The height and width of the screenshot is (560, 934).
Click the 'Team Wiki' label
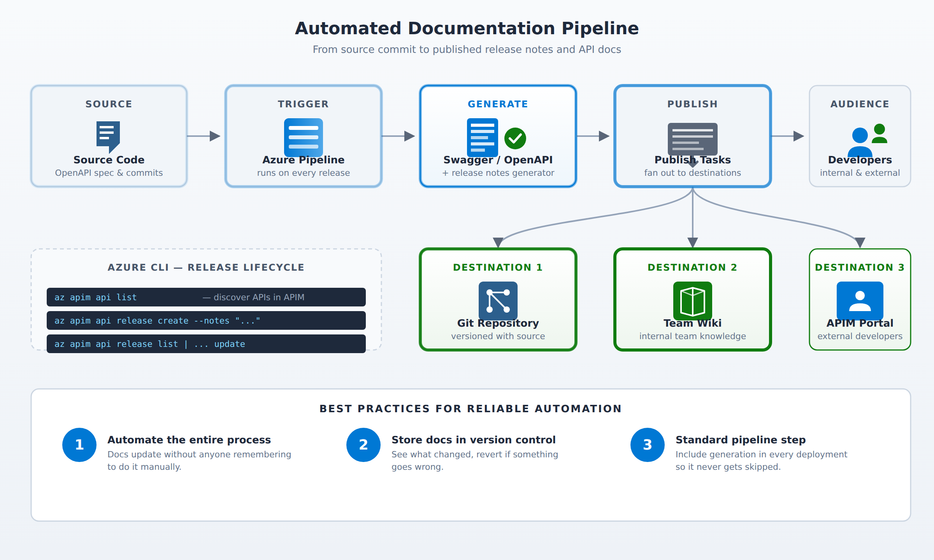pyautogui.click(x=693, y=323)
